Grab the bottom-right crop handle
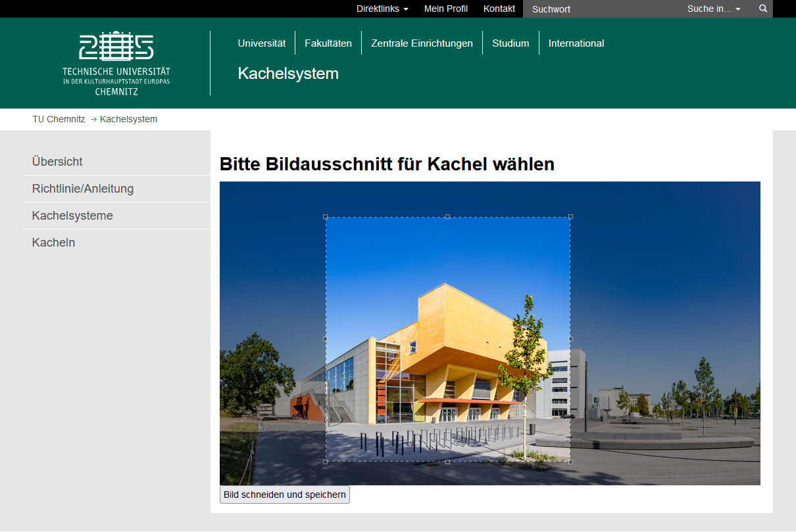Image resolution: width=796 pixels, height=532 pixels. click(x=570, y=462)
